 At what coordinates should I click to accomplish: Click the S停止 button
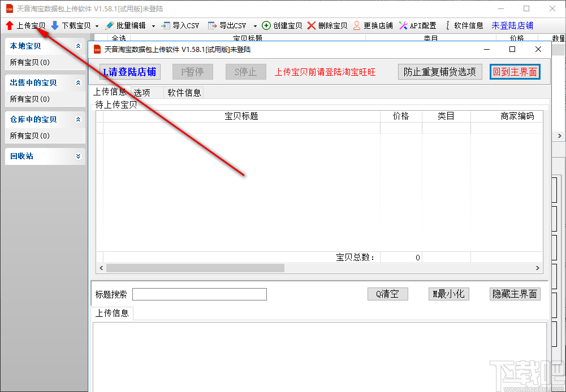246,72
